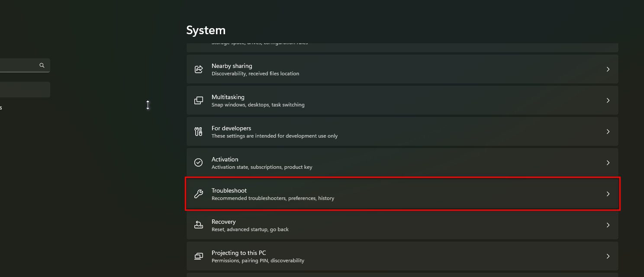The image size is (644, 277).
Task: Open Multitasking settings label
Action: tap(228, 97)
